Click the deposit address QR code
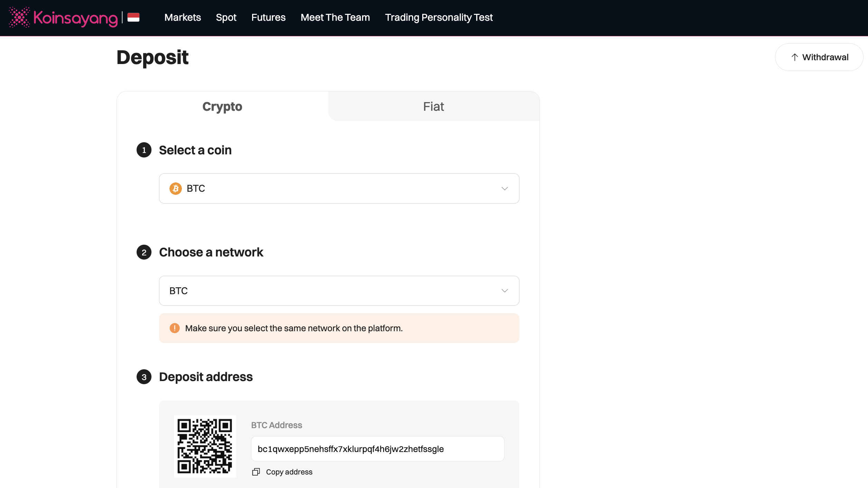This screenshot has width=868, height=488. [205, 446]
